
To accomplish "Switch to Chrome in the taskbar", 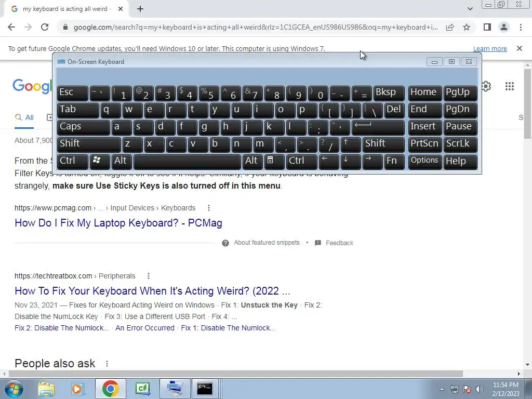I will [110, 389].
